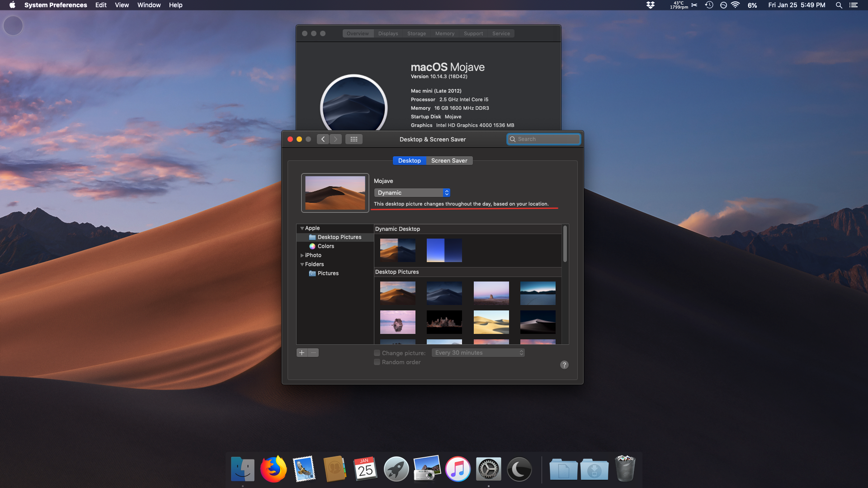
Task: Select the pink lake rock thumbnail
Action: coord(398,322)
